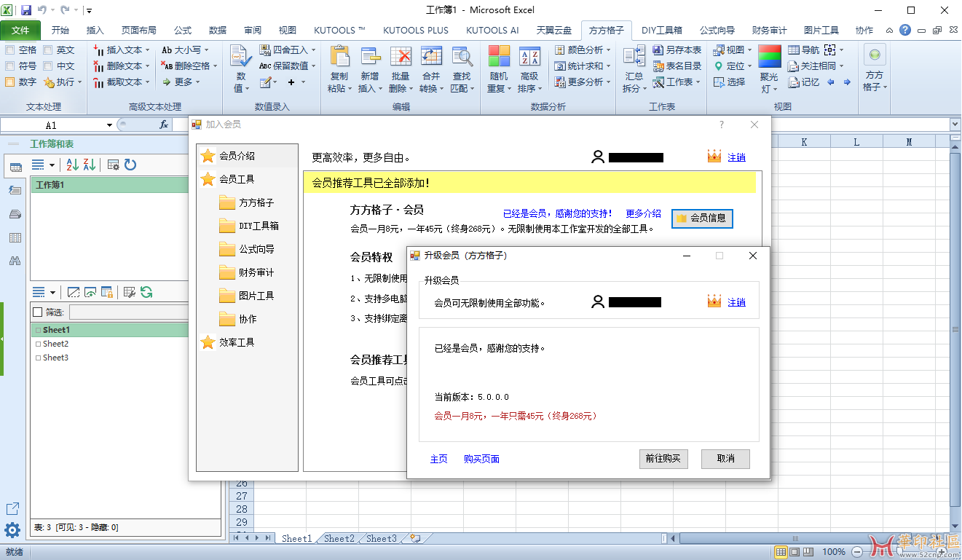Select the Sheet2 worksheet tab

click(x=338, y=538)
